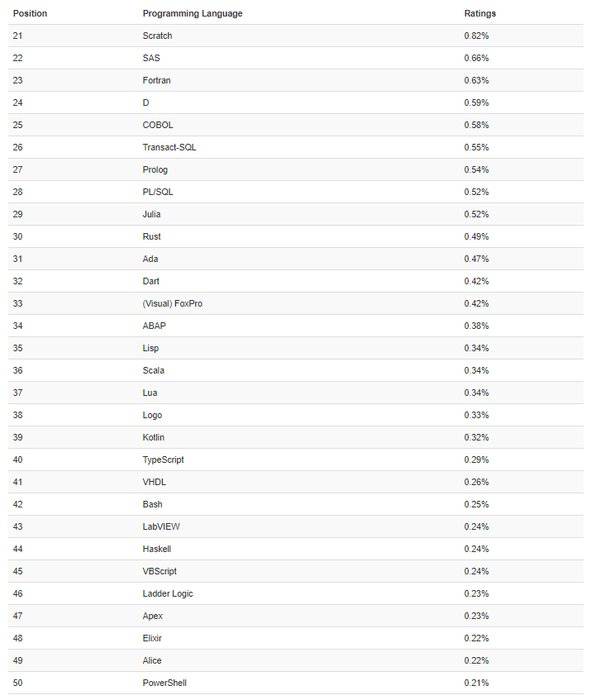The height and width of the screenshot is (700, 591).
Task: Select the Scratch language cell
Action: click(157, 36)
